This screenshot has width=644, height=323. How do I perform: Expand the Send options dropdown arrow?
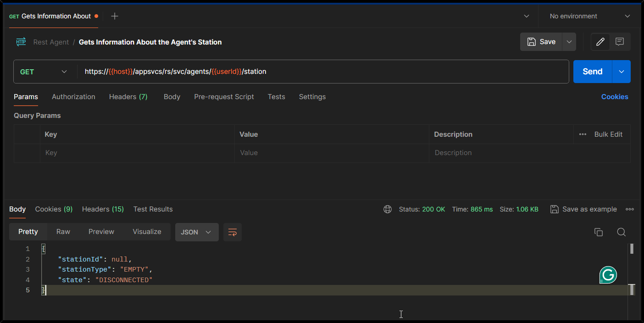pos(622,72)
